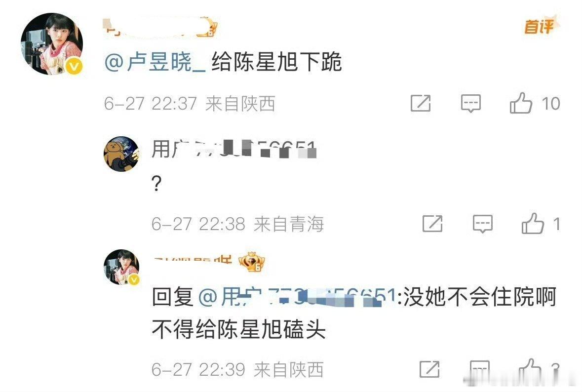Open the small girl avatar in the third comment
582x392 pixels.
pyautogui.click(x=121, y=267)
